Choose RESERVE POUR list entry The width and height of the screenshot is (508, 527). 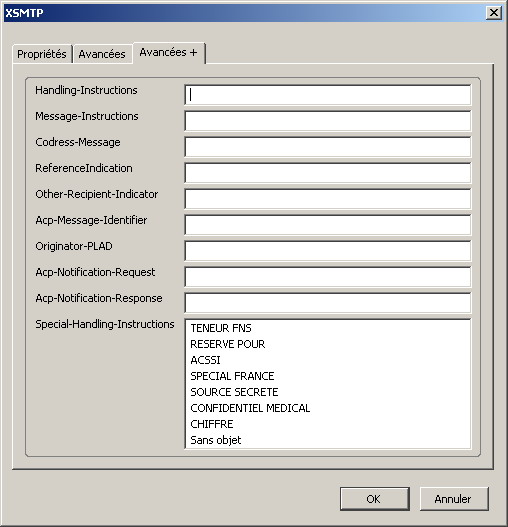[328, 344]
